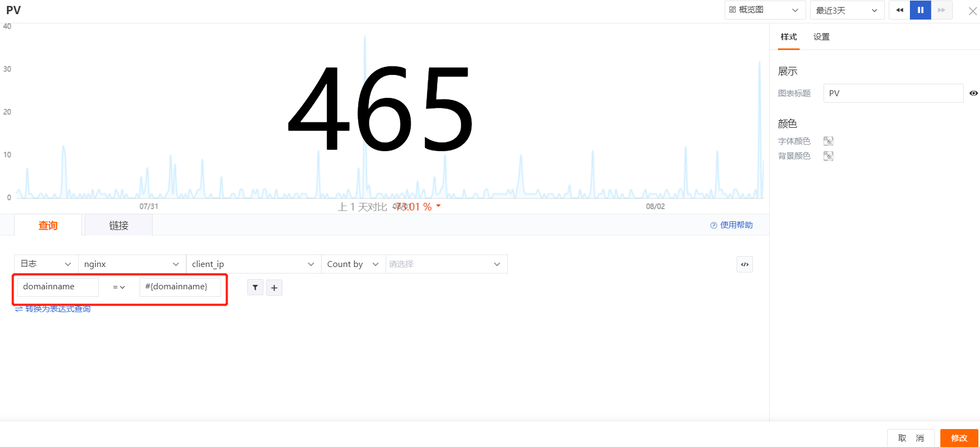980x447 pixels.
Task: Expand the Count by aggregation dropdown
Action: (353, 264)
